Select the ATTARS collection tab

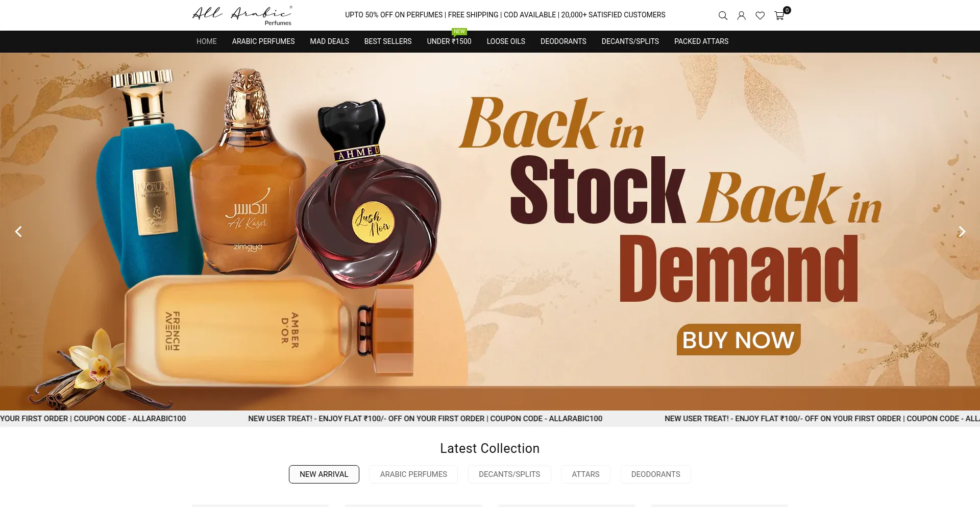click(x=585, y=474)
